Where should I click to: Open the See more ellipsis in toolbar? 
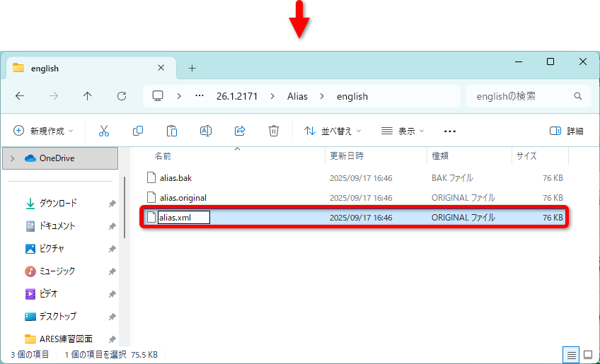click(449, 131)
